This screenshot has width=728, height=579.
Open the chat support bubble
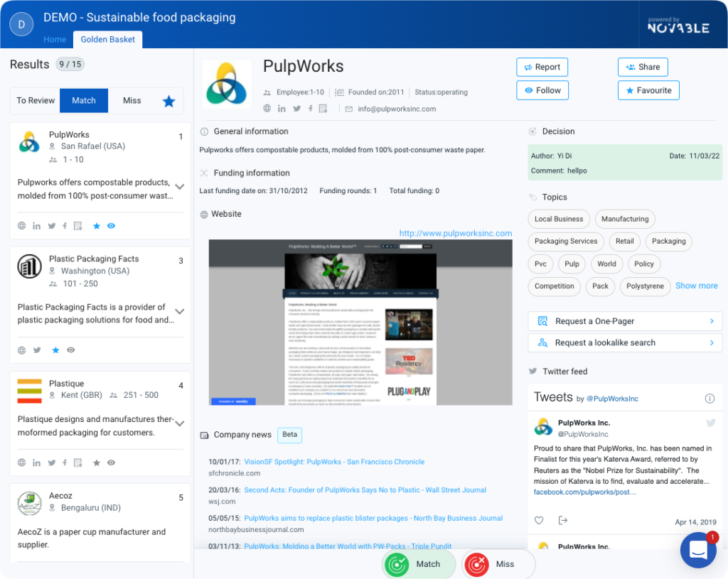(698, 550)
